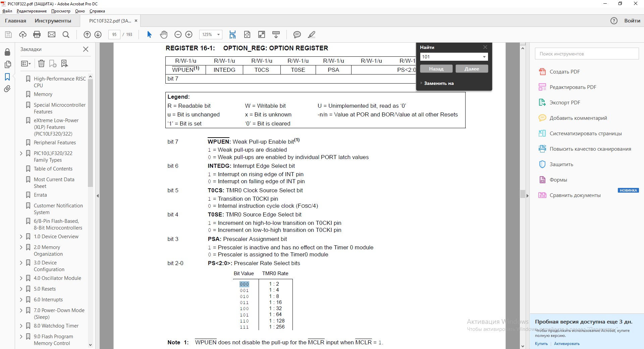
Task: Collapse the right tools pane arrow
Action: click(x=527, y=196)
